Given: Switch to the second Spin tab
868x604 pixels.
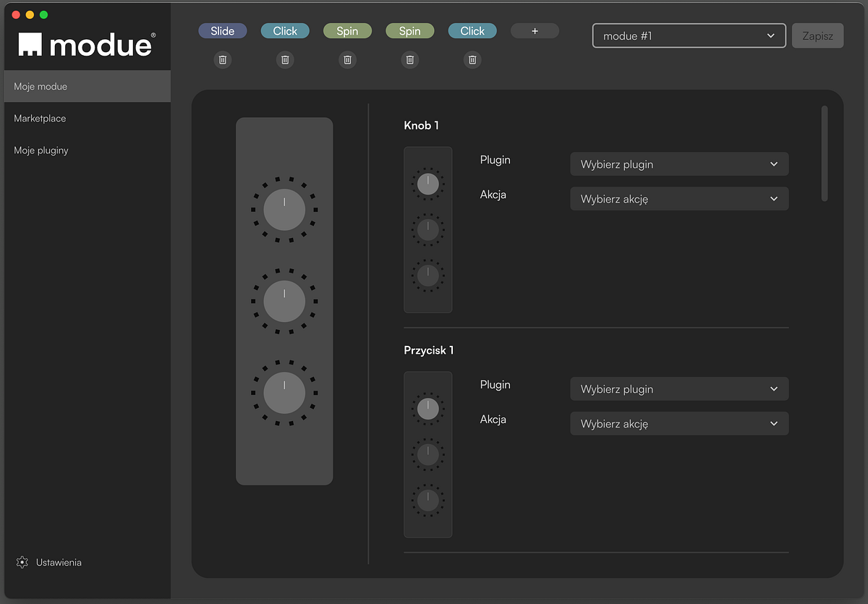Looking at the screenshot, I should coord(410,30).
